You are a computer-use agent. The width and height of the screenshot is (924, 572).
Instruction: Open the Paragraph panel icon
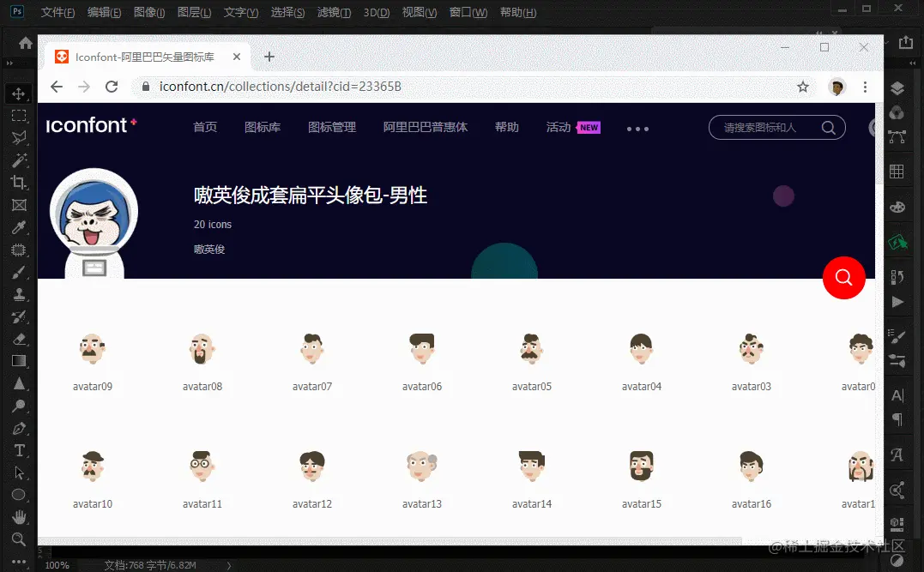pos(898,419)
